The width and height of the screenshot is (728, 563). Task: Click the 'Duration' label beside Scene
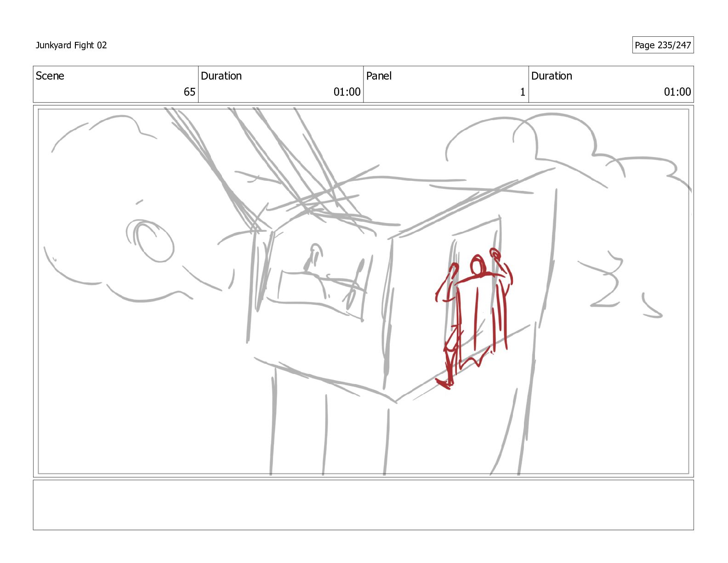(221, 76)
